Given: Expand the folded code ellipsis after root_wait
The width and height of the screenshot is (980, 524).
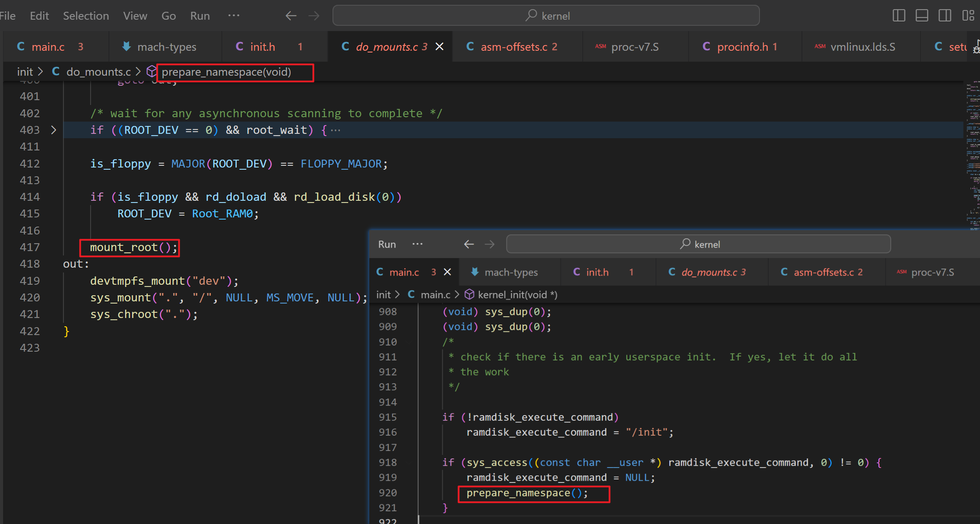Looking at the screenshot, I should click(x=336, y=130).
